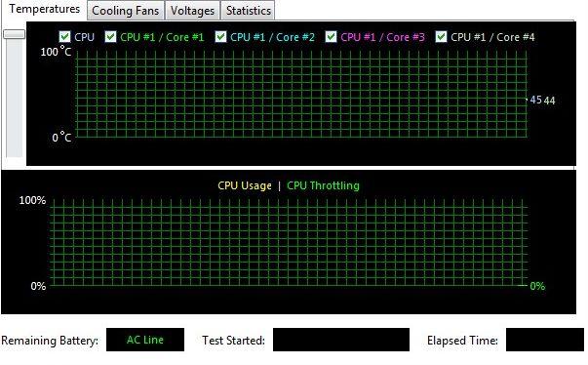This screenshot has width=588, height=365.
Task: Uncheck the CPU #1 / Core #4 checkbox
Action: pos(441,37)
